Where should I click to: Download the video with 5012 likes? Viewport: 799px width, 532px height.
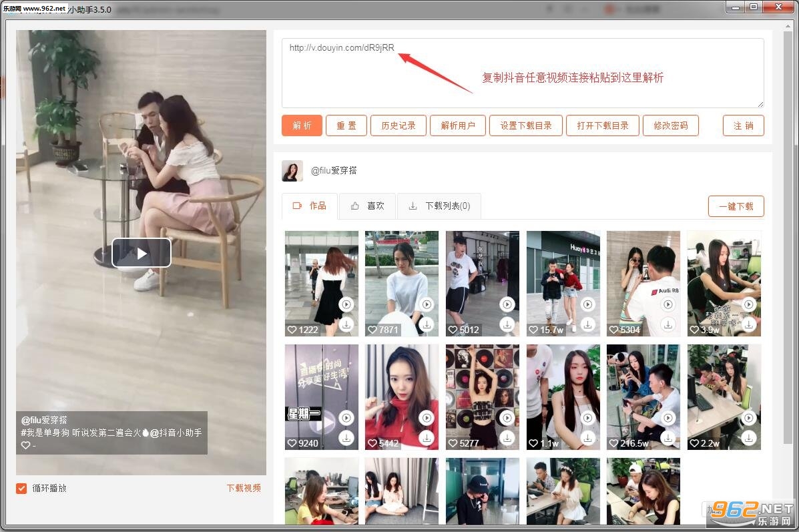pos(507,324)
